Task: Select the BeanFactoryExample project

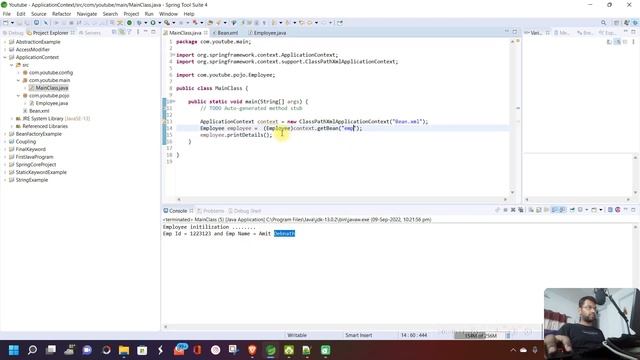Action: pos(38,134)
